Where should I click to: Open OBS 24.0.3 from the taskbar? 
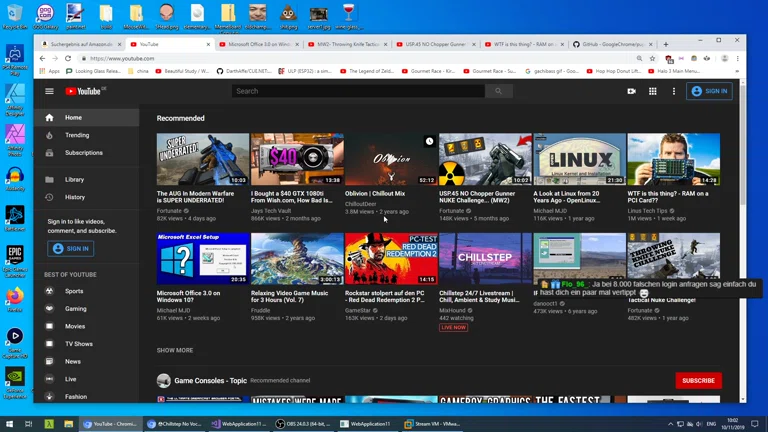303,424
